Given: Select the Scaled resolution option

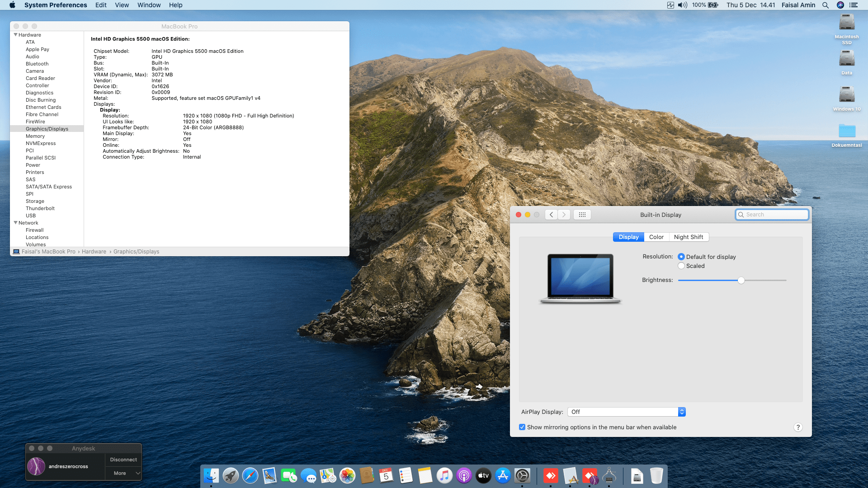Looking at the screenshot, I should click(681, 266).
